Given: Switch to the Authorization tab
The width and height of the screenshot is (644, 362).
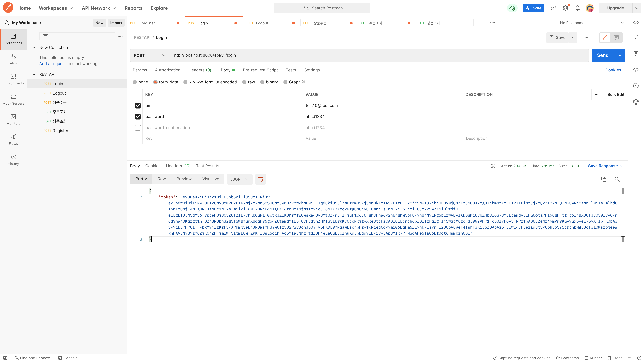Looking at the screenshot, I should (x=168, y=70).
